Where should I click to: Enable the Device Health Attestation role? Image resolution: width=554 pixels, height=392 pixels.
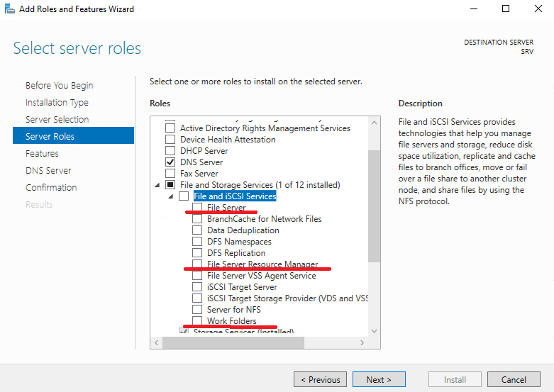point(170,139)
